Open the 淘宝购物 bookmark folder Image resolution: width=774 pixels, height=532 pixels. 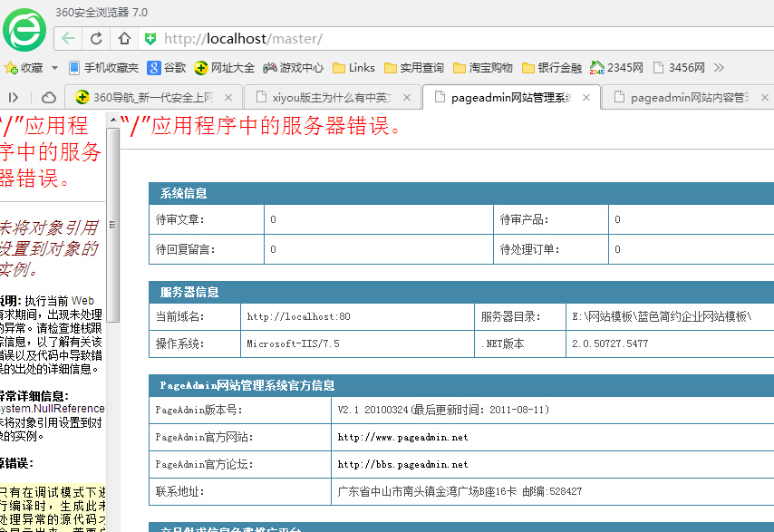[483, 68]
